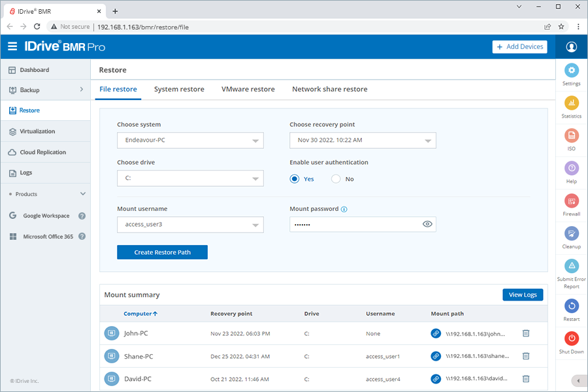Open the browser's three-dot menu
588x392 pixels.
pyautogui.click(x=578, y=27)
